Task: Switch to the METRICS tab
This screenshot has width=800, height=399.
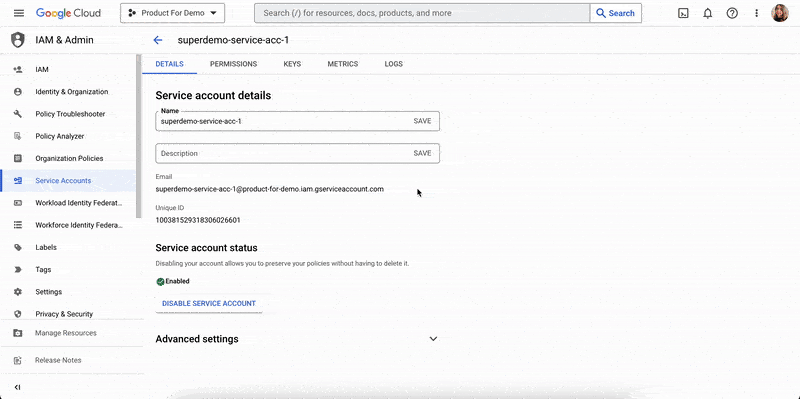Action: pyautogui.click(x=343, y=64)
